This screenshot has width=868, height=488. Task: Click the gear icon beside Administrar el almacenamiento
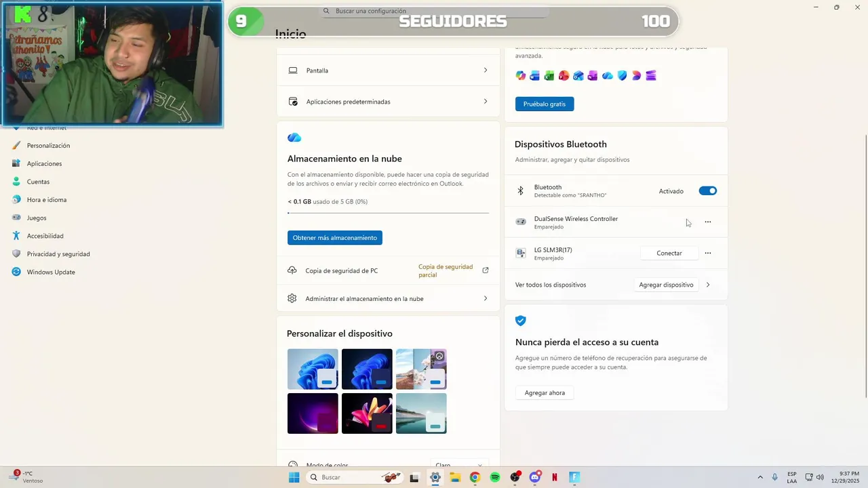coord(292,299)
